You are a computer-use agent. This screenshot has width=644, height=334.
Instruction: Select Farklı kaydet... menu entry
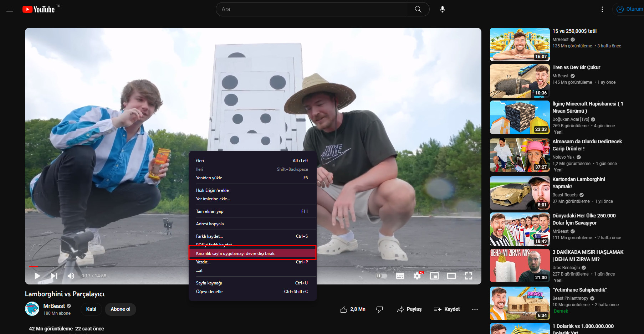pos(252,236)
